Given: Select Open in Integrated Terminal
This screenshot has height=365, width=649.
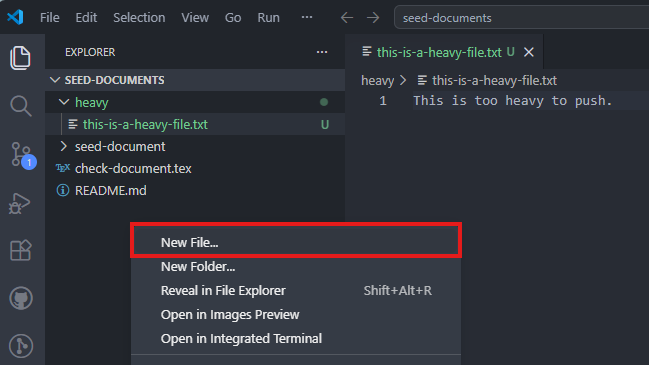Looking at the screenshot, I should click(296, 339).
